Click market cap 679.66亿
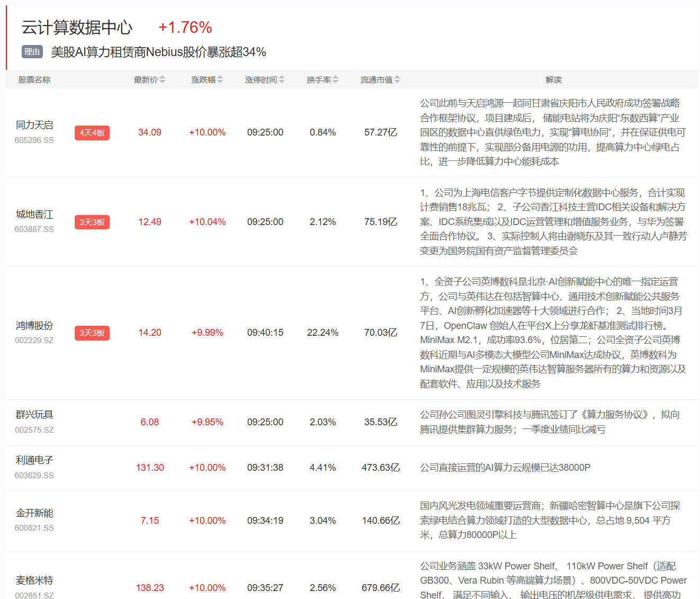 click(381, 588)
